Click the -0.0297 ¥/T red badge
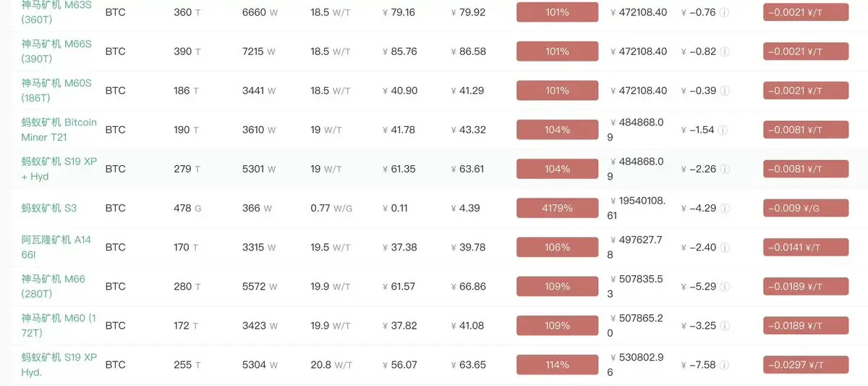Screen dimensions: 868x386 pyautogui.click(x=806, y=364)
